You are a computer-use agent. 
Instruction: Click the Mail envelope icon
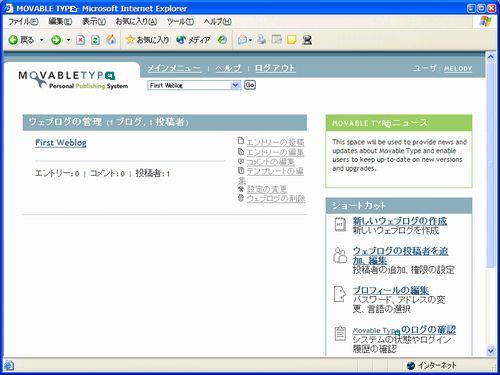[242, 40]
